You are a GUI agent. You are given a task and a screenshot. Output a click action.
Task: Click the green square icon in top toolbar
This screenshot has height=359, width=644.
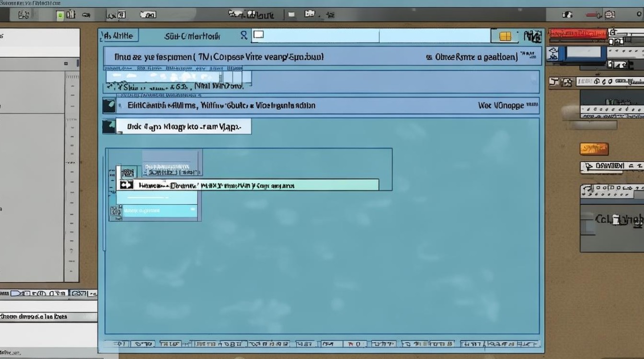click(60, 15)
